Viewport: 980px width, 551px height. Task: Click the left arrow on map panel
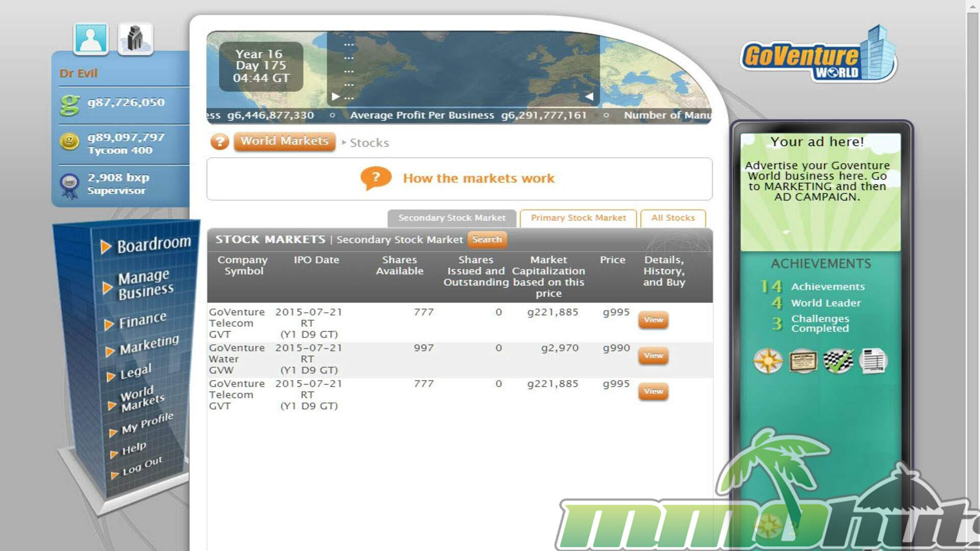point(589,96)
